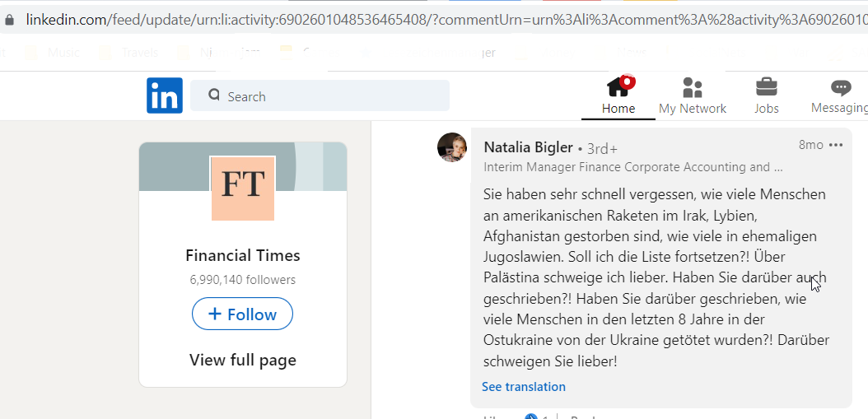
Task: Open the comment three-dots options menu
Action: [x=836, y=145]
